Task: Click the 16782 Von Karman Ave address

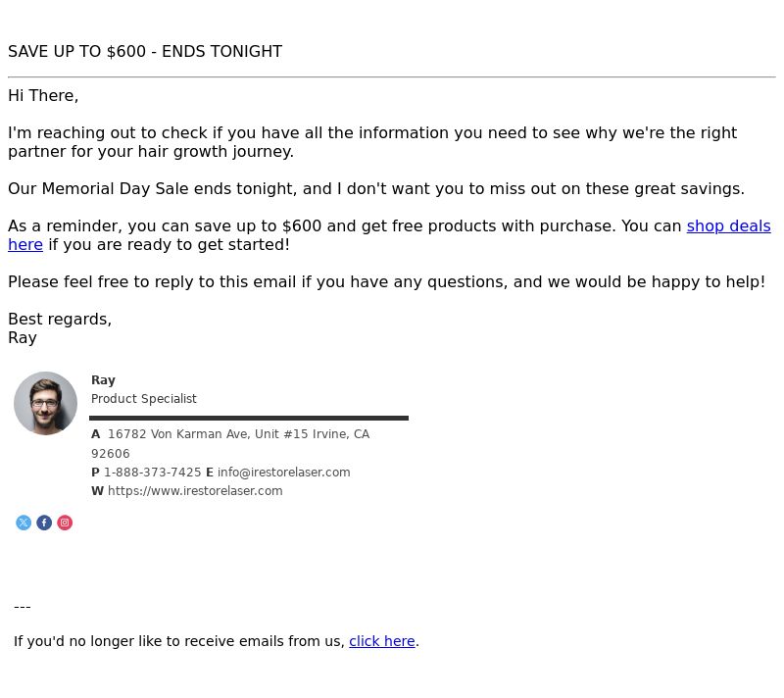Action: tap(238, 434)
